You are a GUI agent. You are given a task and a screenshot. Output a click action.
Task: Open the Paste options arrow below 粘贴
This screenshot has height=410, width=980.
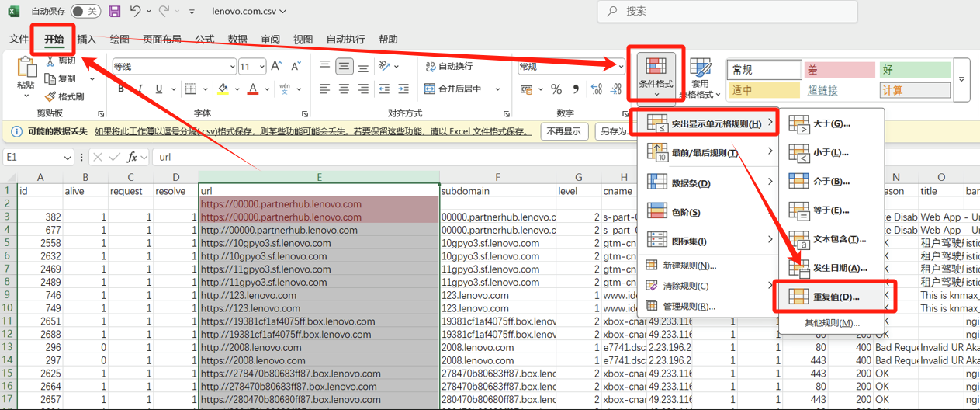[x=26, y=96]
